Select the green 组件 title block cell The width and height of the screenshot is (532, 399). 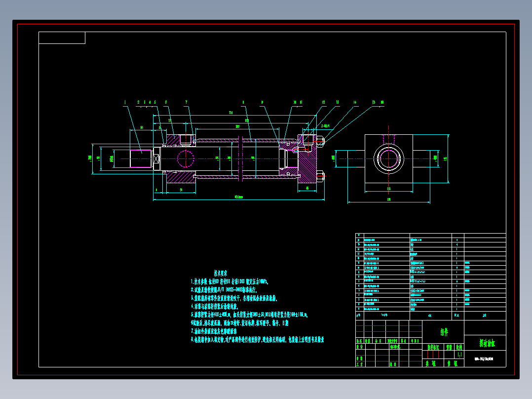444,332
